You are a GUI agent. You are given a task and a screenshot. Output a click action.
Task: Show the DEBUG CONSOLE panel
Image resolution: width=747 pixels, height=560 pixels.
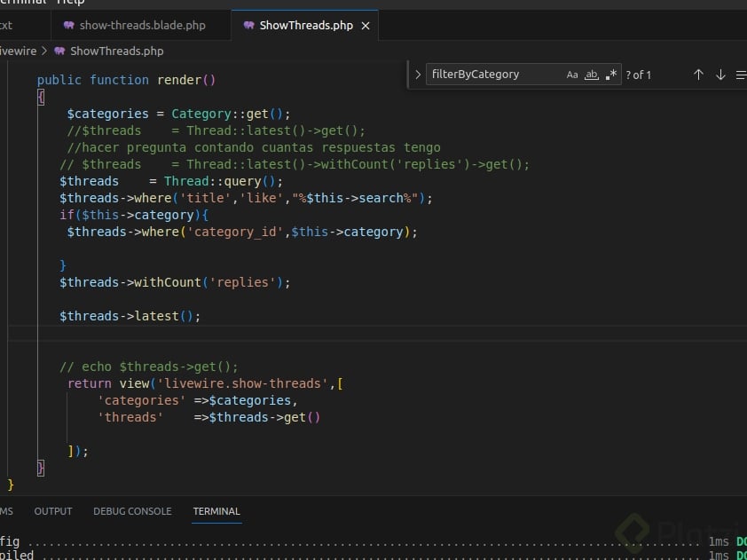point(132,511)
